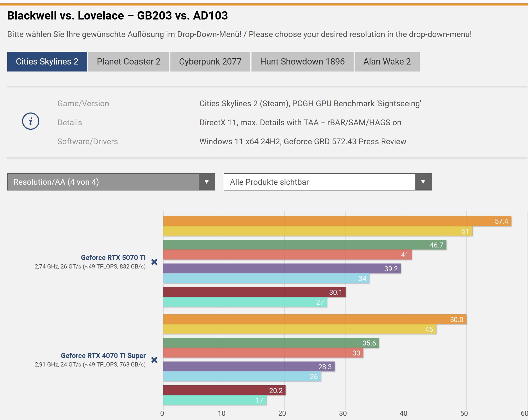Click the Resolution/AA (4 von 4) selector field
Viewport: 528px width, 420px height.
point(103,182)
